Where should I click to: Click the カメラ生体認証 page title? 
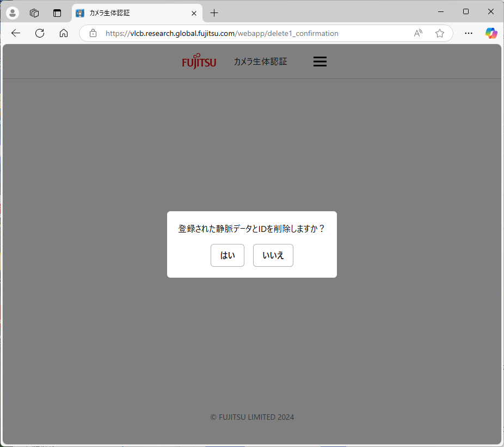[260, 62]
